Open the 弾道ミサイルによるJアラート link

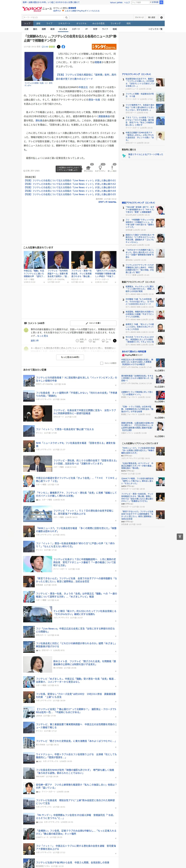point(145,156)
